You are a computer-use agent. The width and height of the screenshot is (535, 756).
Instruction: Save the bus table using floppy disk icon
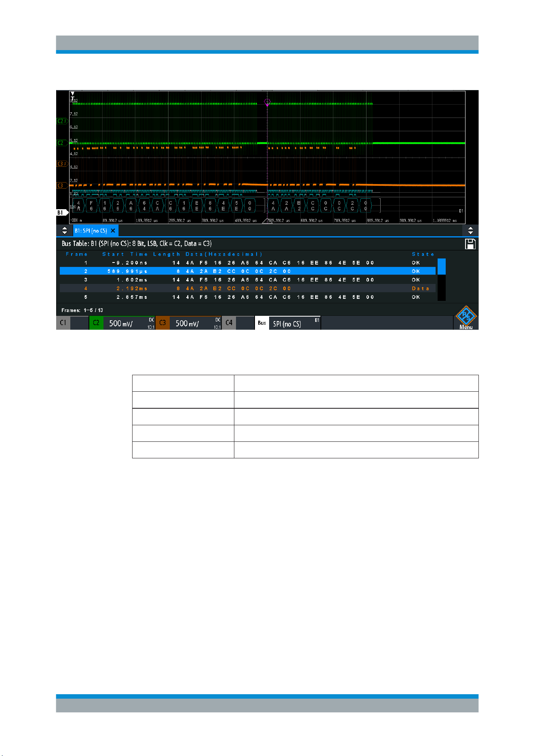click(x=470, y=244)
